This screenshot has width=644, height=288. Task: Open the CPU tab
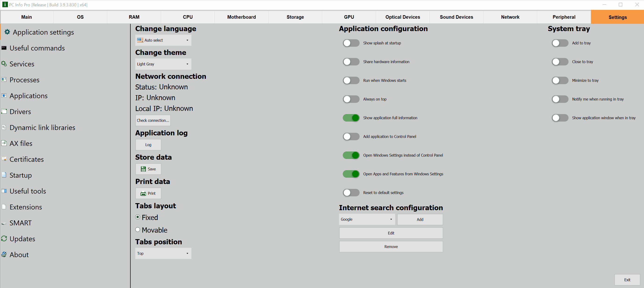click(x=188, y=17)
